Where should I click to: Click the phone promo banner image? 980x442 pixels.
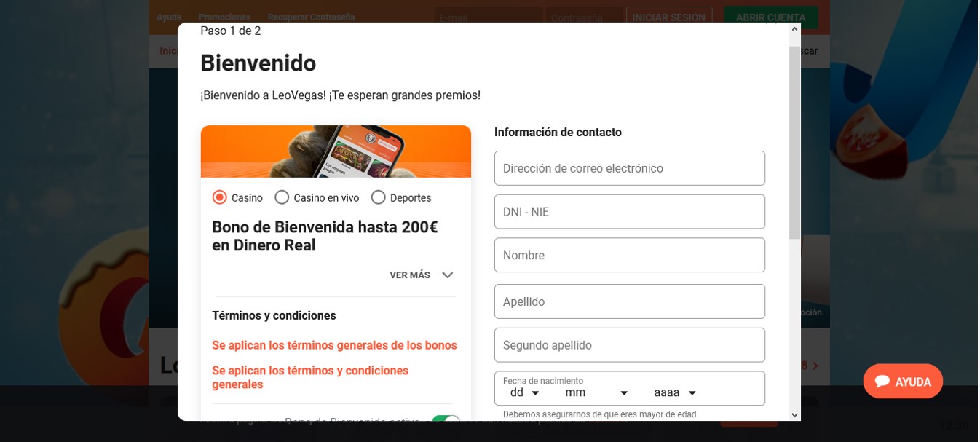point(336,151)
